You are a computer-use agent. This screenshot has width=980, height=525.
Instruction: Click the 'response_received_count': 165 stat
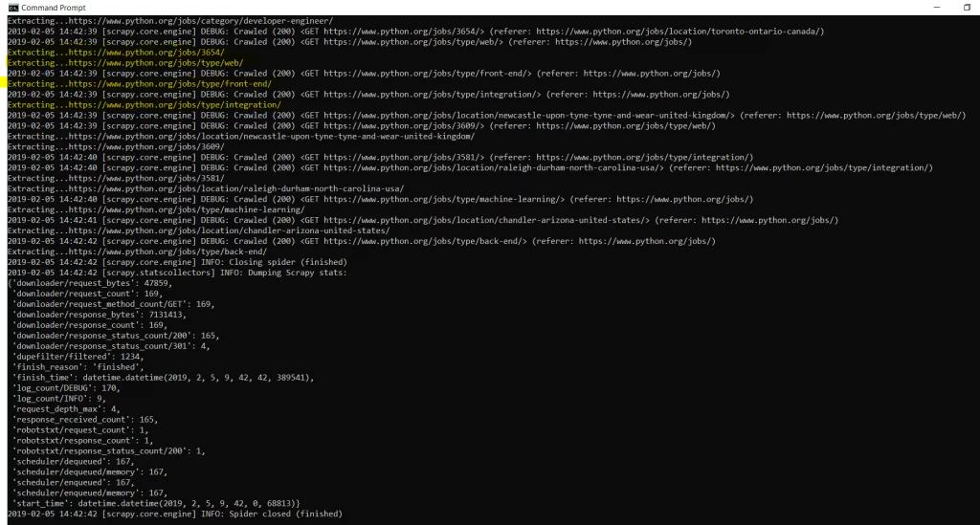[x=85, y=420]
